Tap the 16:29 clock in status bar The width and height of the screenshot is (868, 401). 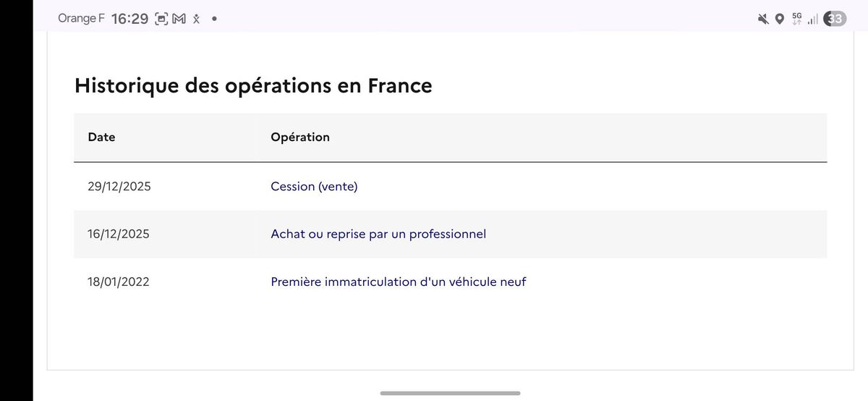tap(130, 19)
